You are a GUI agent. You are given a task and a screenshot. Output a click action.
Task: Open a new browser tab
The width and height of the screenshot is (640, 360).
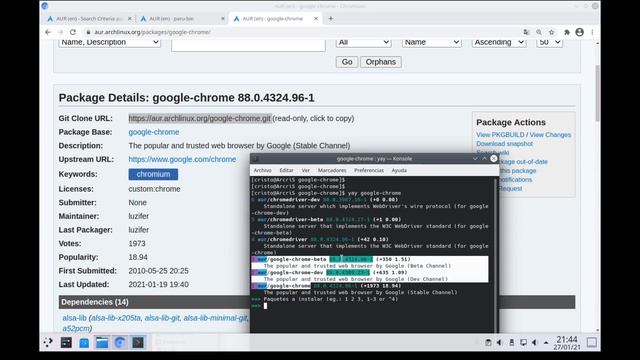tap(331, 18)
